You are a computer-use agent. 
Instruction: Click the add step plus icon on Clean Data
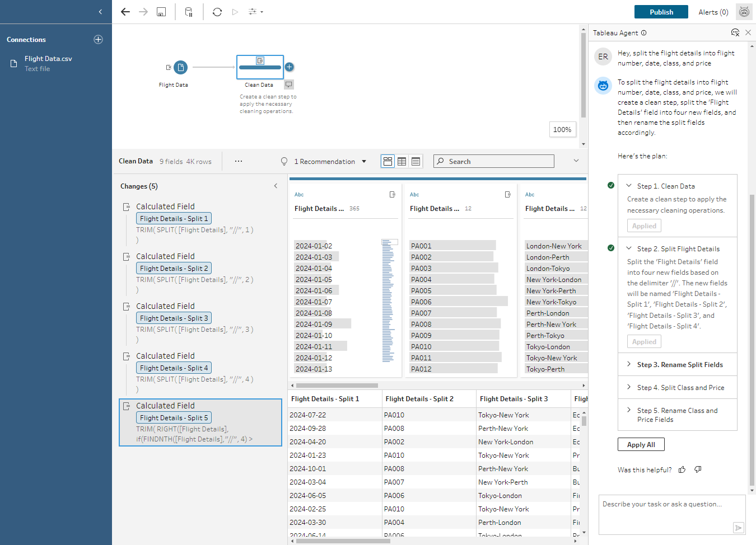(289, 66)
